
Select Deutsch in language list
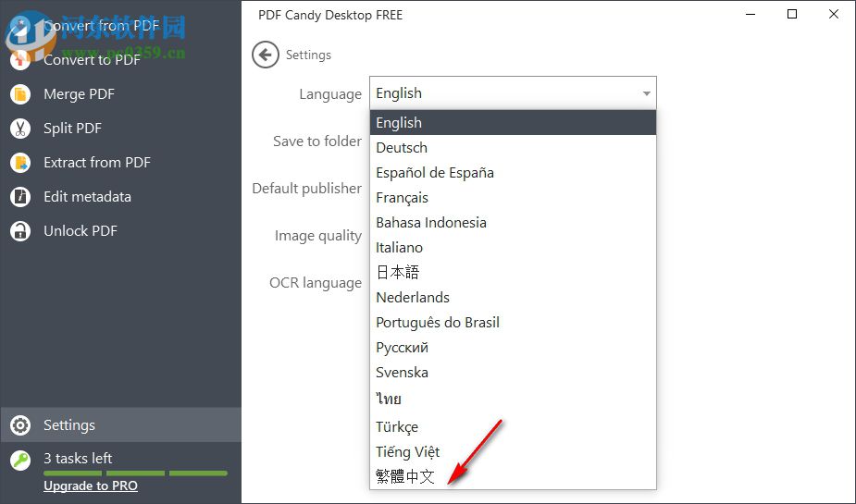pyautogui.click(x=514, y=148)
